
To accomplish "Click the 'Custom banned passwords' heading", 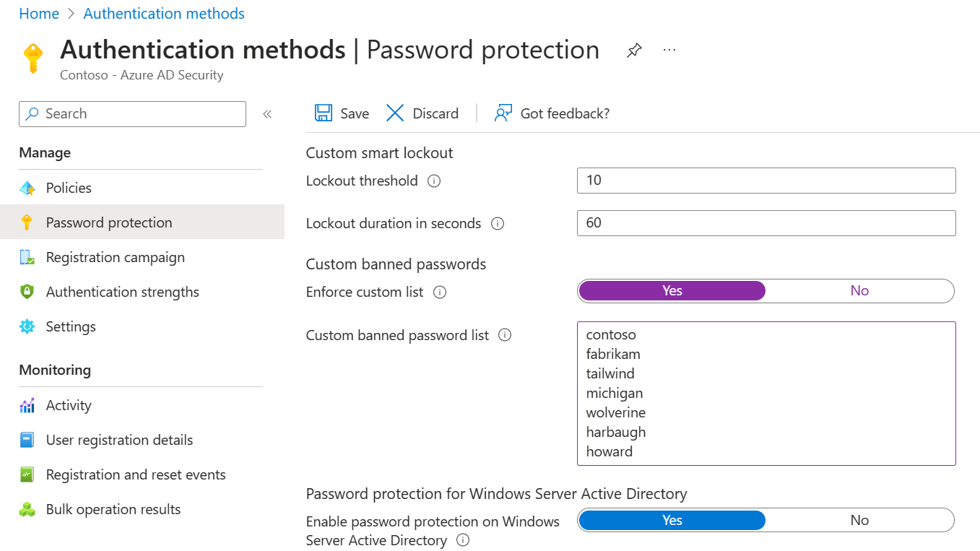I will [396, 264].
